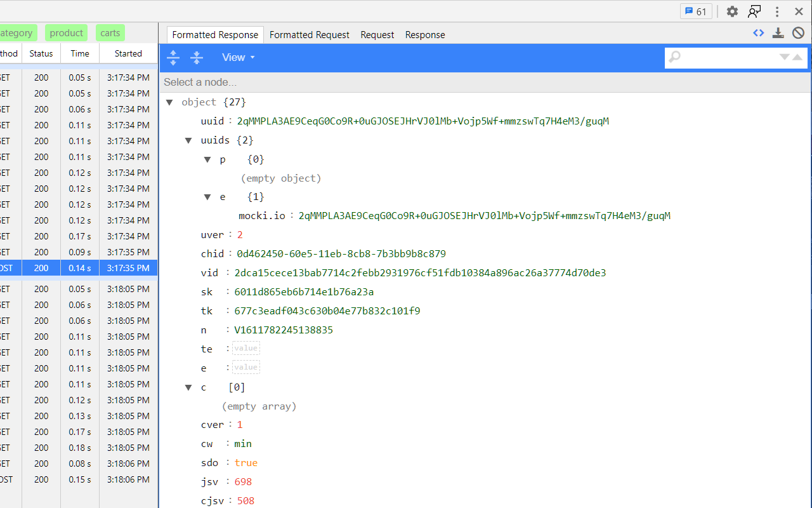Toggle the product filter tag
This screenshot has width=812, height=508.
tap(66, 33)
